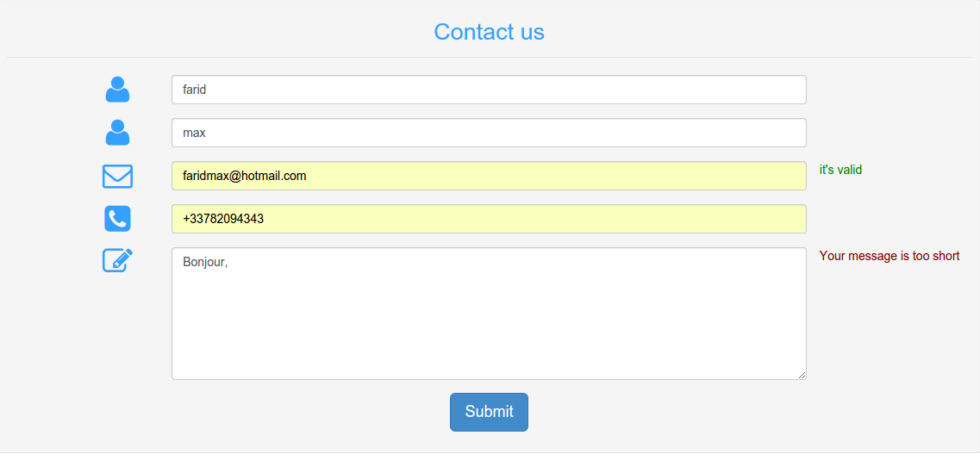Click the horizontal divider under the heading
Viewport: 980px width, 454px height.
(490, 58)
